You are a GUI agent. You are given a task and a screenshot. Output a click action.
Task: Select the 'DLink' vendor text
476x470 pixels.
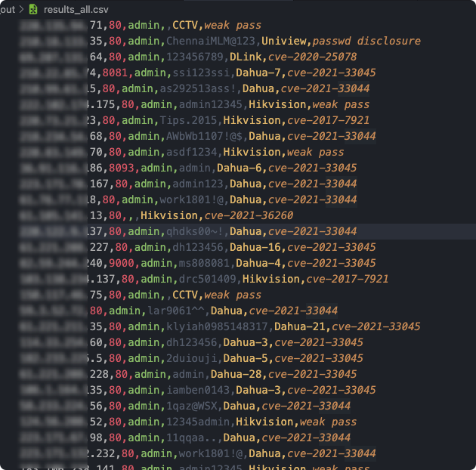click(x=246, y=57)
